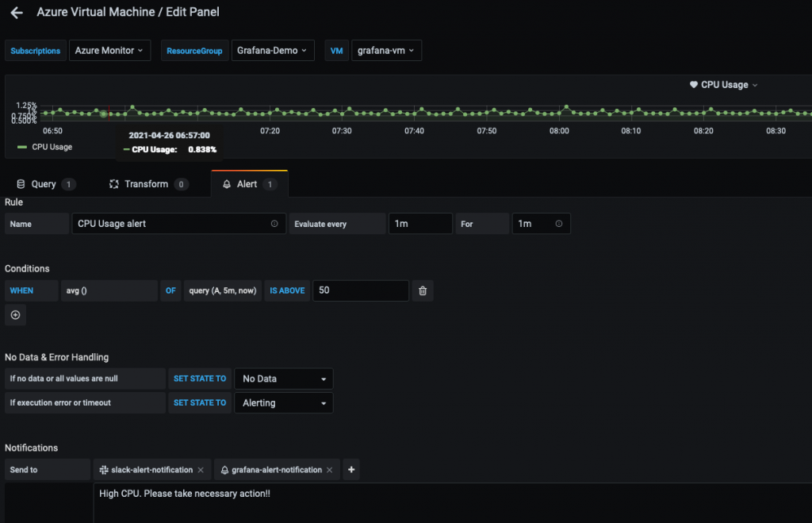Click the info icon in the Name field
The width and height of the screenshot is (812, 523).
[x=276, y=223]
